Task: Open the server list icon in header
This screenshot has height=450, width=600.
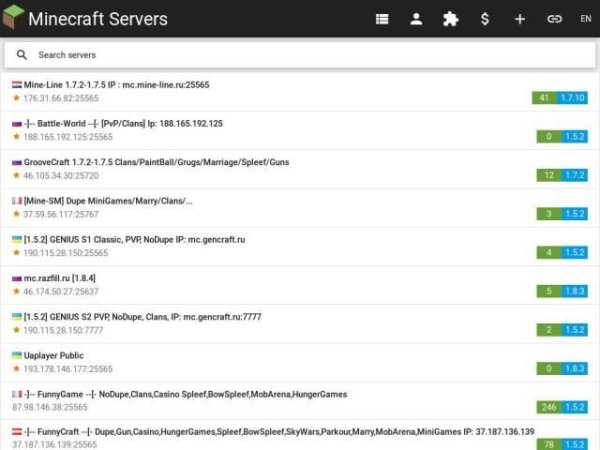Action: [x=382, y=19]
